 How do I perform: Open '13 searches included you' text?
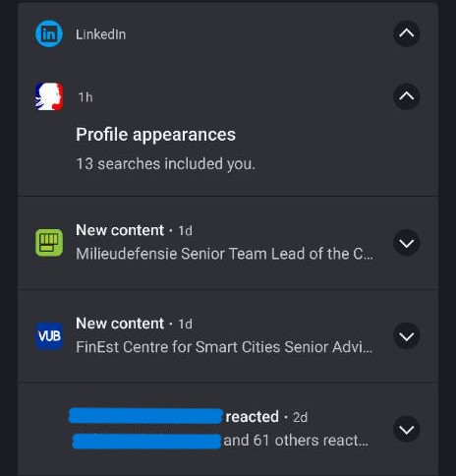[165, 163]
